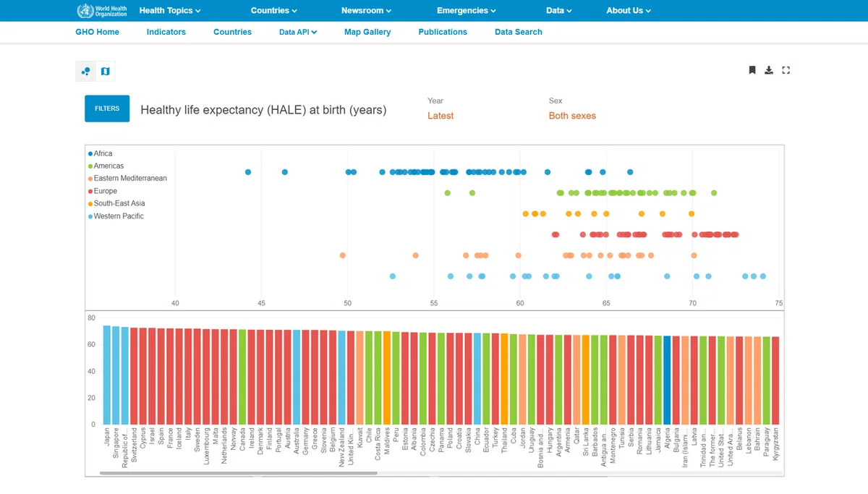Click the Japan bar in chart
The height and width of the screenshot is (494, 868).
pos(106,375)
